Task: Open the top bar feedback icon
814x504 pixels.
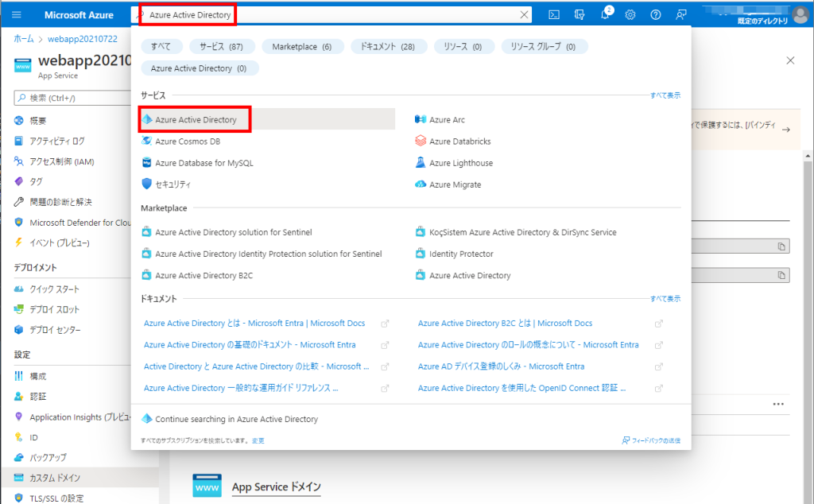Action: pos(681,14)
